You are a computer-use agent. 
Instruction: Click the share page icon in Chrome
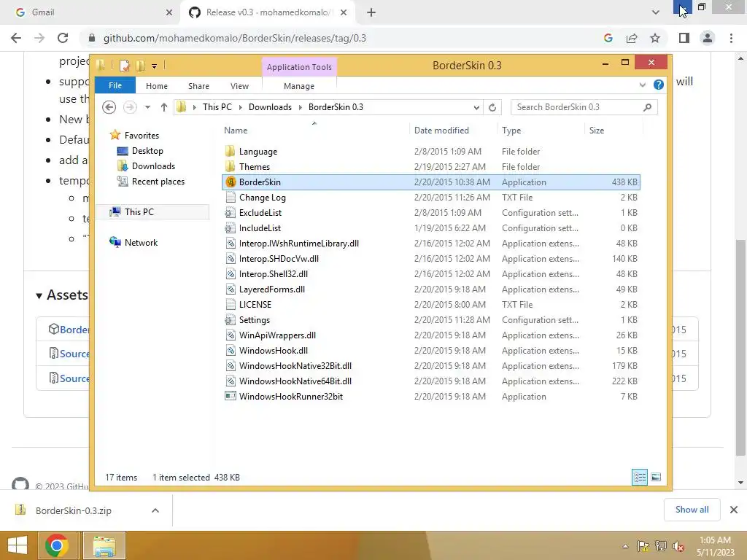point(632,38)
